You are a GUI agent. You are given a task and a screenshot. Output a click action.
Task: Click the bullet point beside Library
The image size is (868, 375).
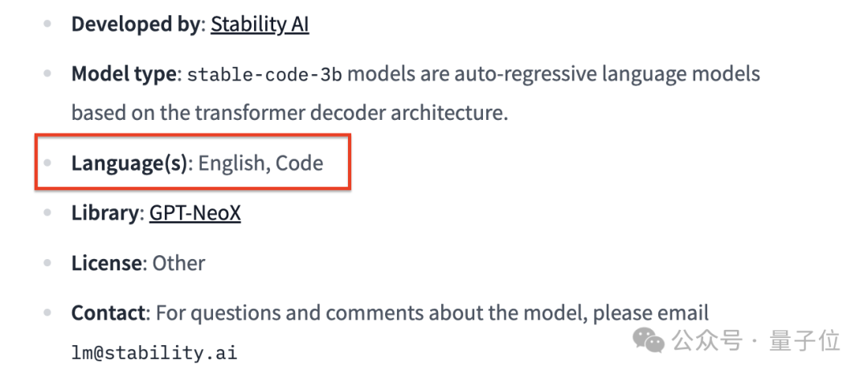tap(50, 213)
